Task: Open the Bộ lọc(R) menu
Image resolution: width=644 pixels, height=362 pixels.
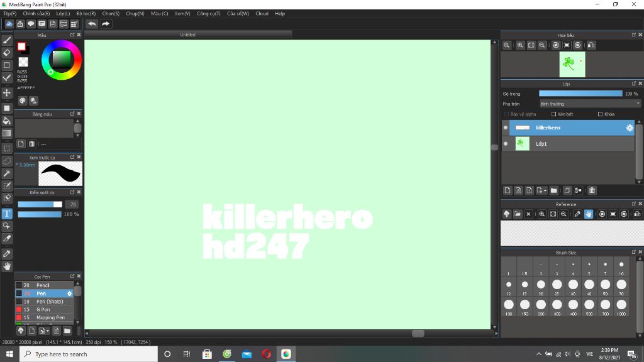Action: pos(86,14)
